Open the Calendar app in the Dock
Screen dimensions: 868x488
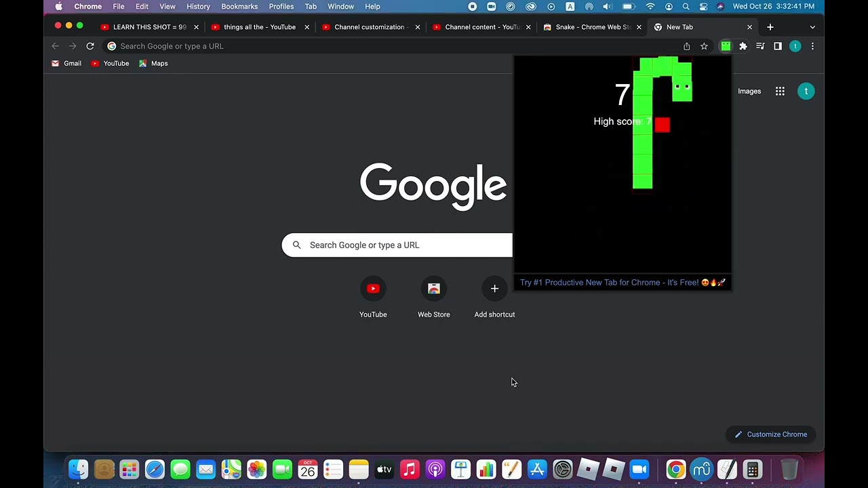pos(308,469)
